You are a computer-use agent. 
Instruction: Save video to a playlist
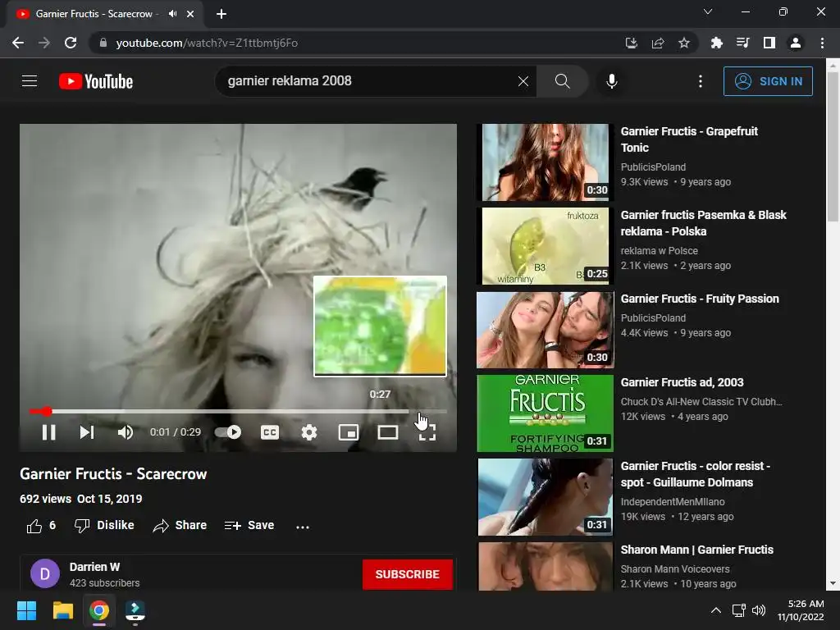pos(249,526)
